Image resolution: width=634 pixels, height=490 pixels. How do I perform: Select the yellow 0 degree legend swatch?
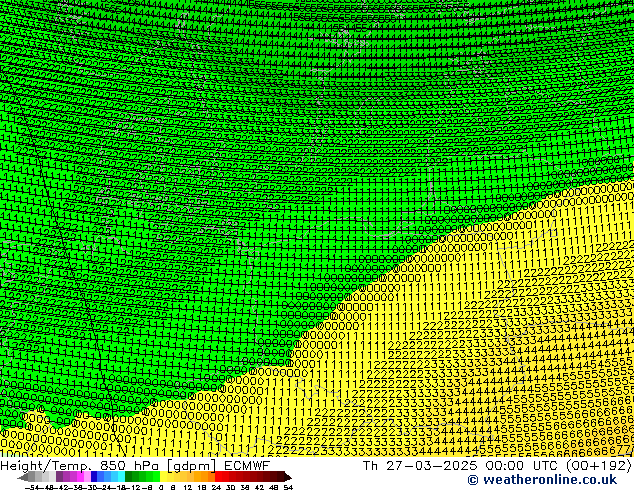pos(164,476)
